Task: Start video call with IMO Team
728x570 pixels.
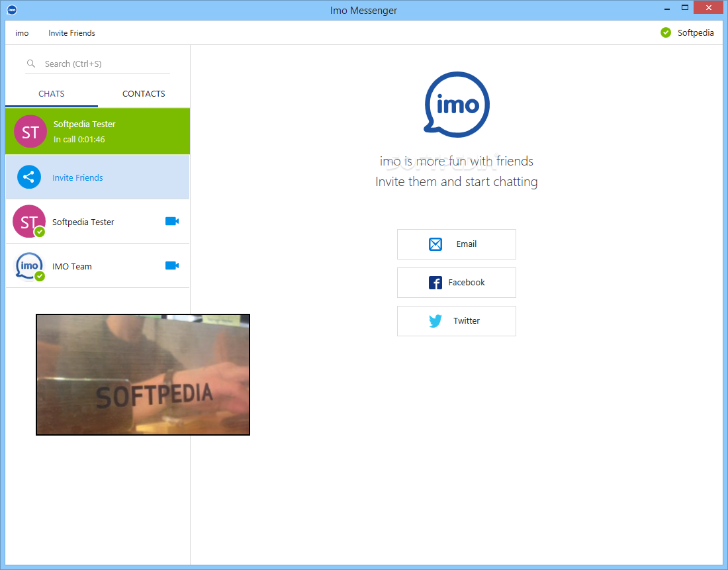Action: click(172, 265)
